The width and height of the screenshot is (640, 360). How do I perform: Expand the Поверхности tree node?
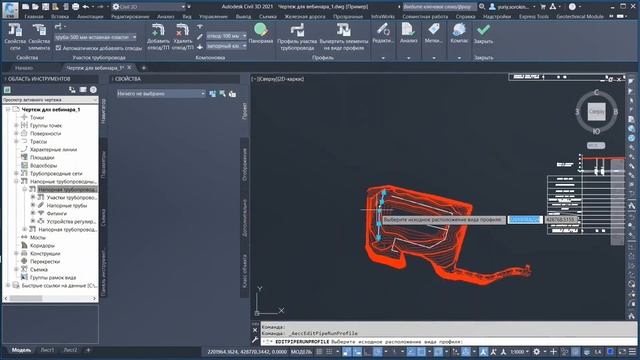(x=16, y=133)
